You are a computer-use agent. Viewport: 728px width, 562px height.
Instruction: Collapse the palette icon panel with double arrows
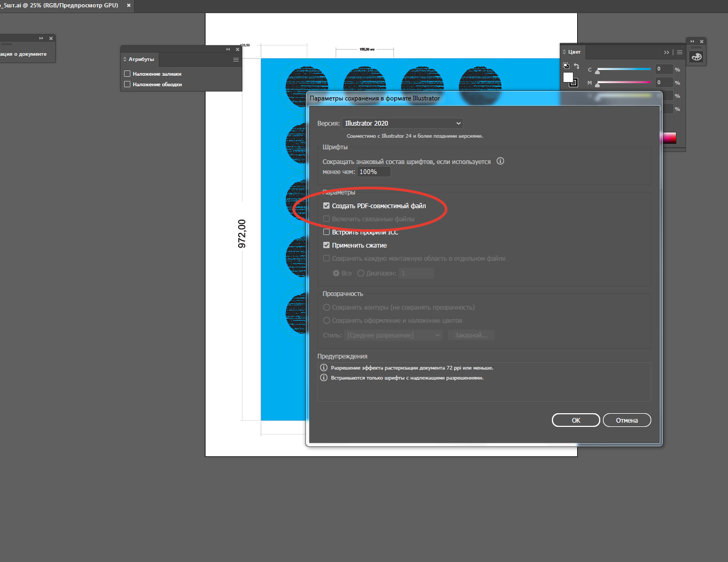point(692,42)
